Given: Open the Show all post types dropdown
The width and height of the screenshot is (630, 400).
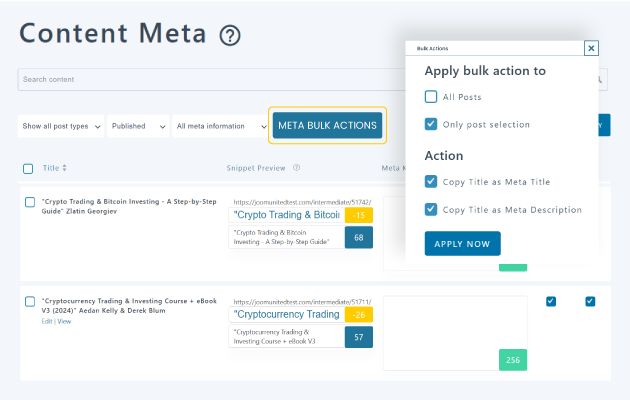Looking at the screenshot, I should [61, 126].
